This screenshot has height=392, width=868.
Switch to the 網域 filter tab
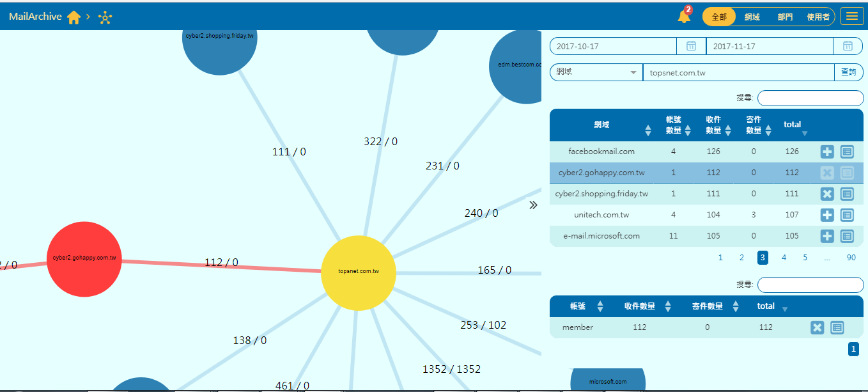[x=752, y=17]
